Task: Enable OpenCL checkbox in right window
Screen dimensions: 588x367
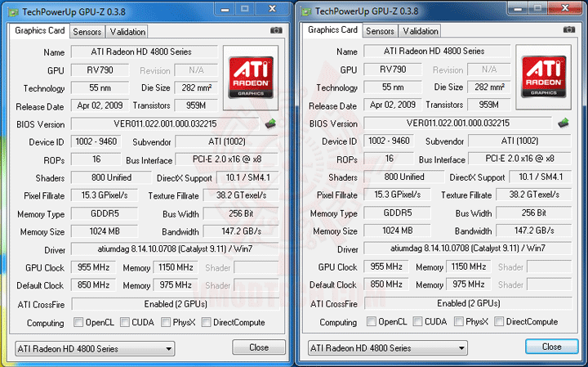Action: click(x=372, y=321)
